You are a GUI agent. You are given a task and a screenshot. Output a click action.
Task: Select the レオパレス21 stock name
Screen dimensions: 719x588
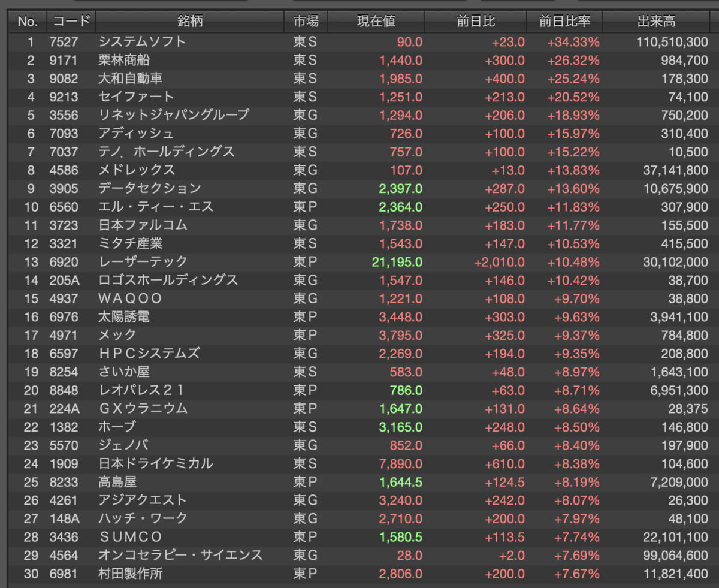[x=141, y=390]
